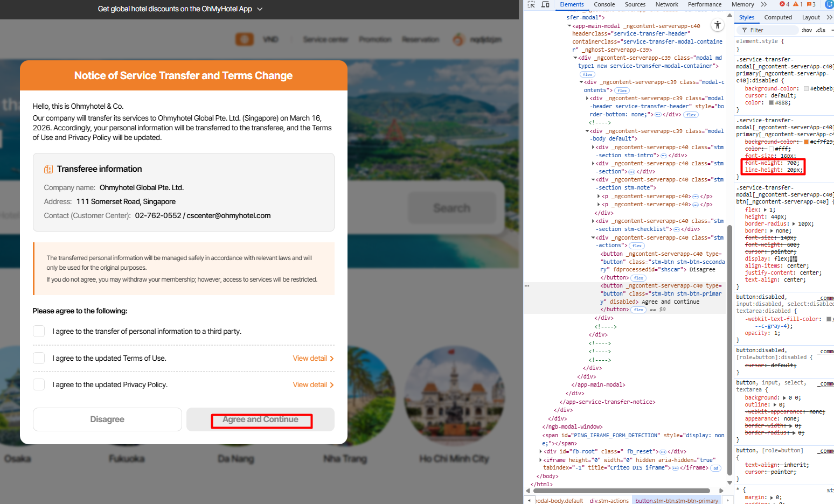834x504 pixels.
Task: Open the Performance tab
Action: click(705, 4)
